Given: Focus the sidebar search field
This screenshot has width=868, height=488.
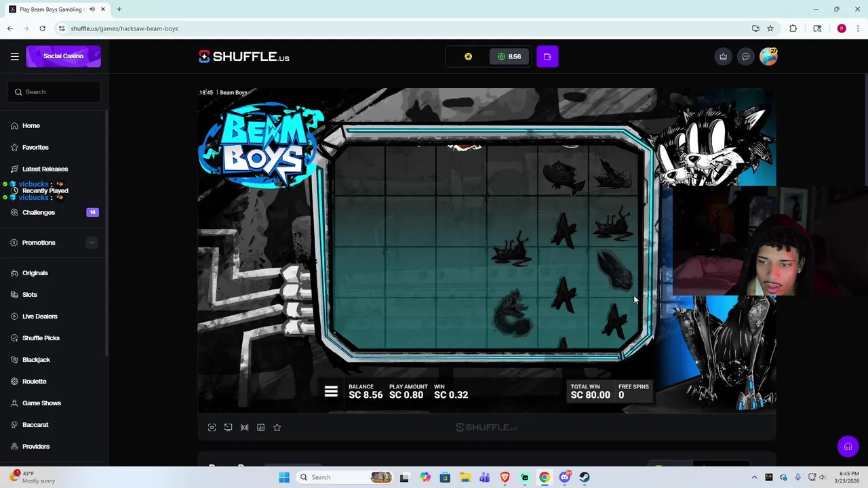Looking at the screenshot, I should pos(54,91).
